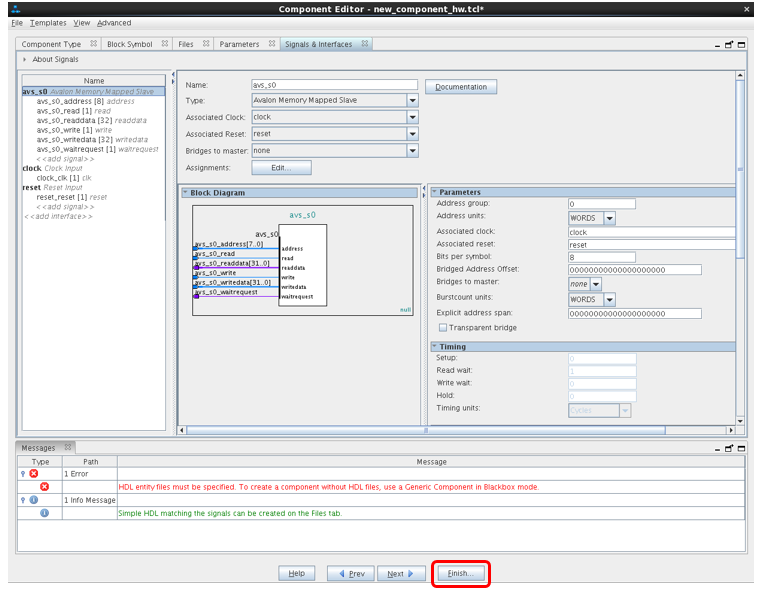The width and height of the screenshot is (759, 594).
Task: Enable the Transparent bridge checkbox
Action: [x=443, y=327]
